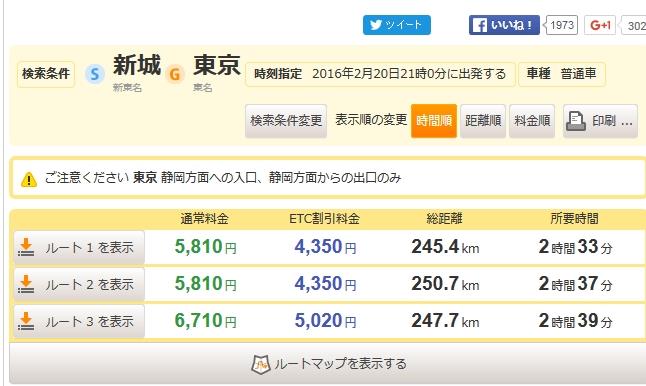Image resolution: width=646 pixels, height=386 pixels.
Task: Click the Facebook like count 1973
Action: 561,25
